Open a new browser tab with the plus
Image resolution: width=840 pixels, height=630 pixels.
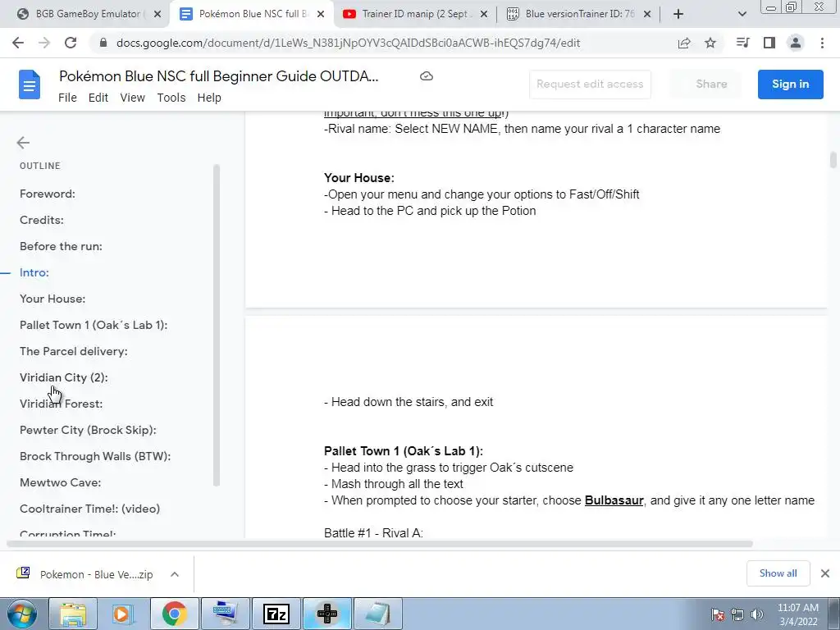pyautogui.click(x=678, y=14)
